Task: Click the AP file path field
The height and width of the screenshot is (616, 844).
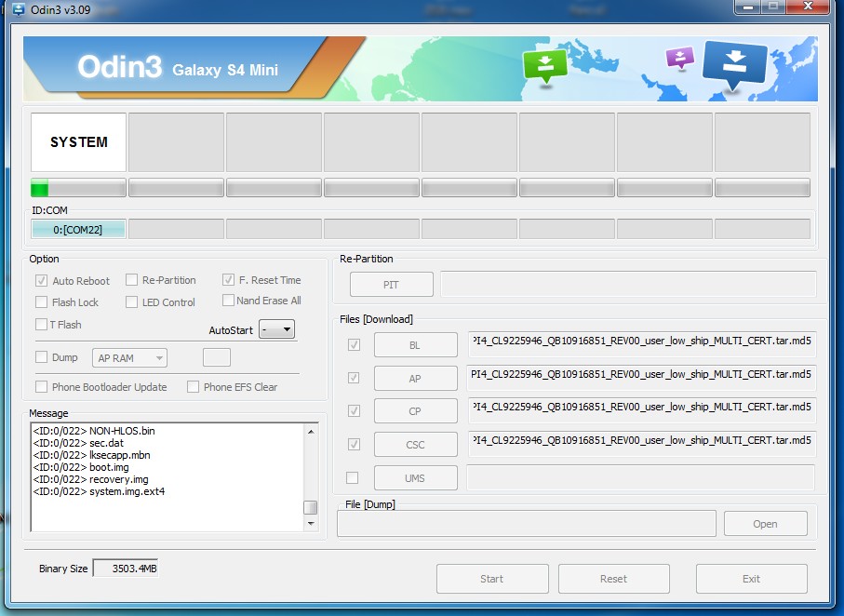Action: (642, 378)
